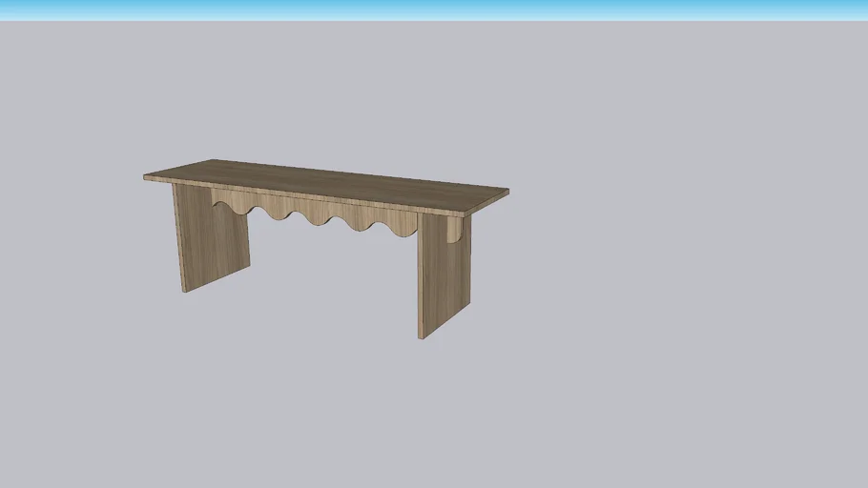Screen dimensions: 868x488
Task: Click the scalloped wavy apron under the top
Action: pyautogui.click(x=315, y=209)
